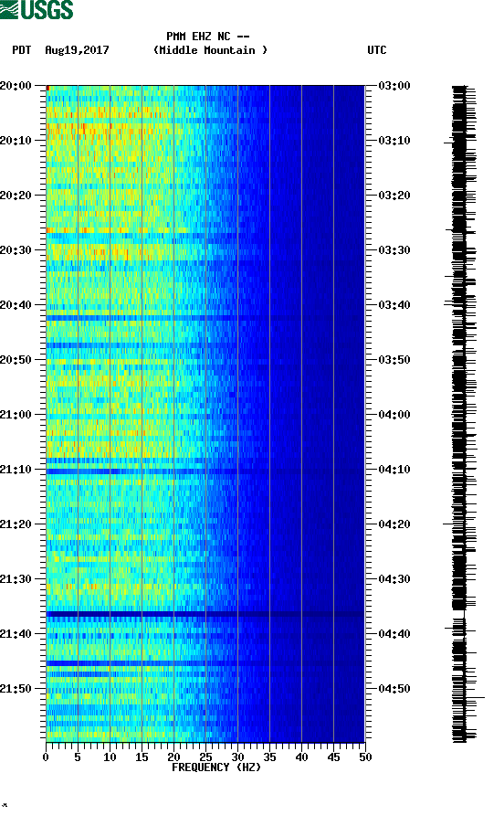The height and width of the screenshot is (815, 504).
Task: Click the 20:30 PDT time label
Action: (x=16, y=250)
